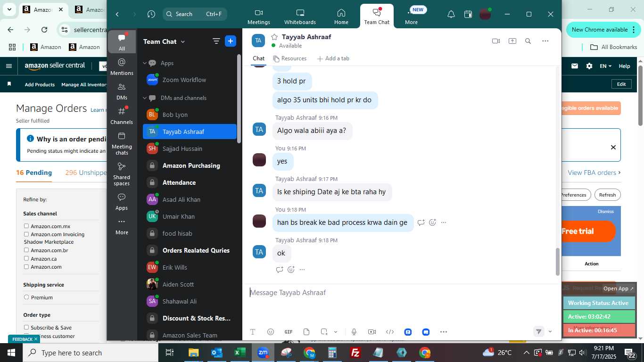Open the Whiteboards tab

click(300, 16)
